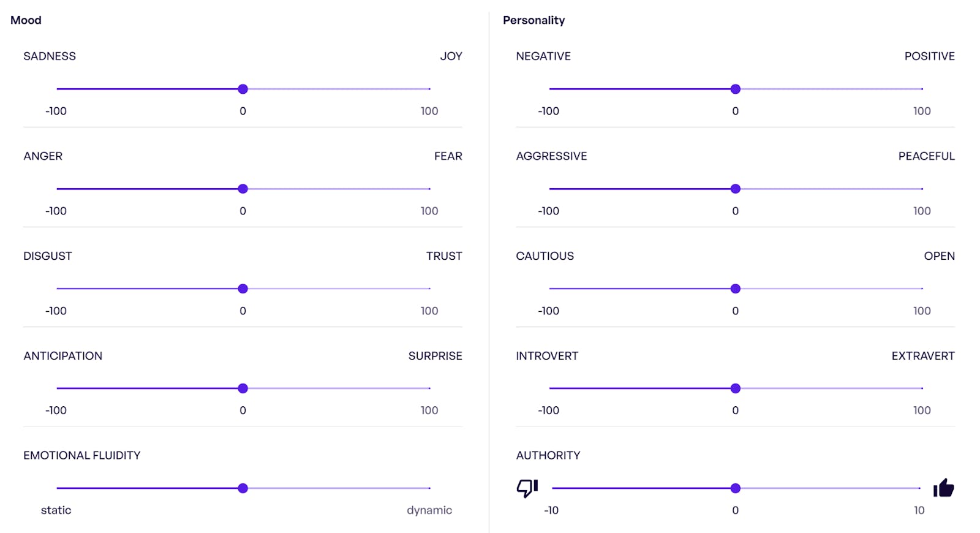Screen dimensions: 980x533
Task: Click the static end of Emotional Fluidity
Action: pos(58,488)
